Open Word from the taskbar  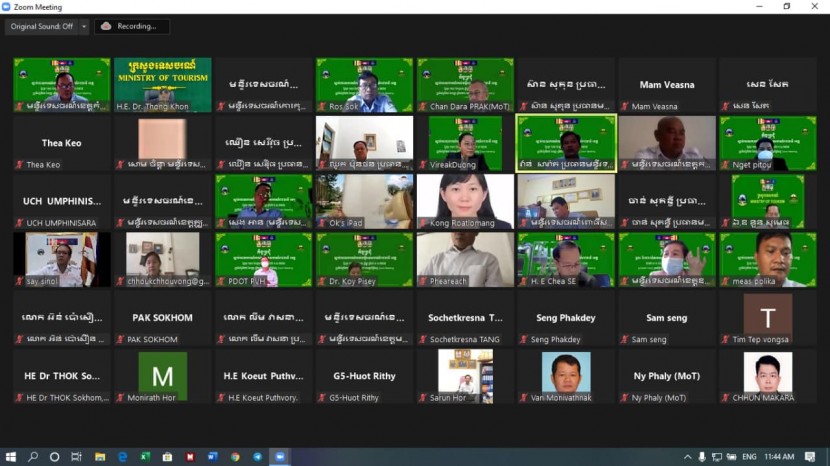(212, 457)
